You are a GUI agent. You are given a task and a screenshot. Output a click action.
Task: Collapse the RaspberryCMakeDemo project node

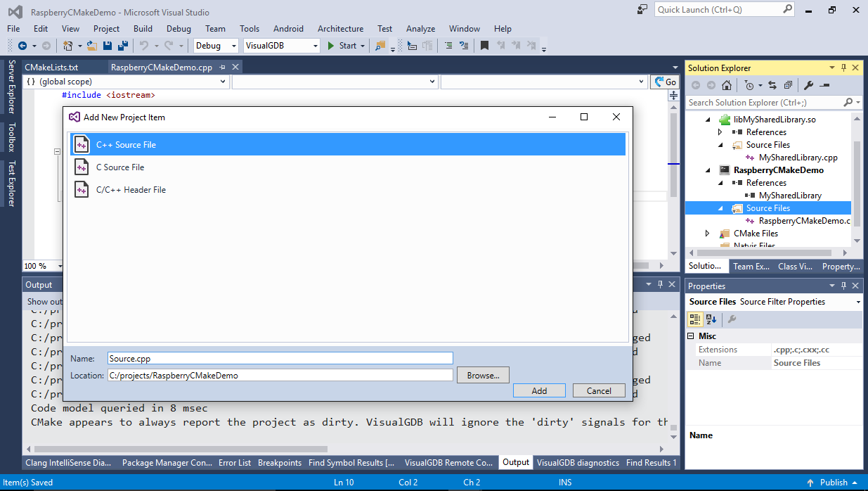tap(708, 170)
